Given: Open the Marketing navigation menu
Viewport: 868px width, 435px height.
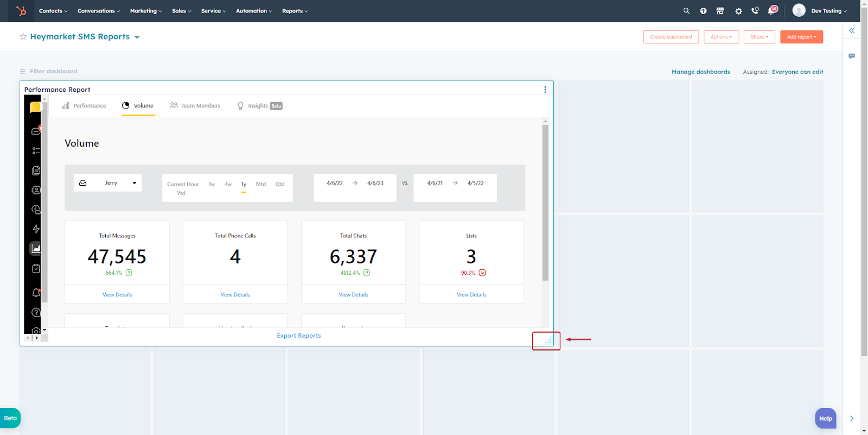Looking at the screenshot, I should 146,11.
